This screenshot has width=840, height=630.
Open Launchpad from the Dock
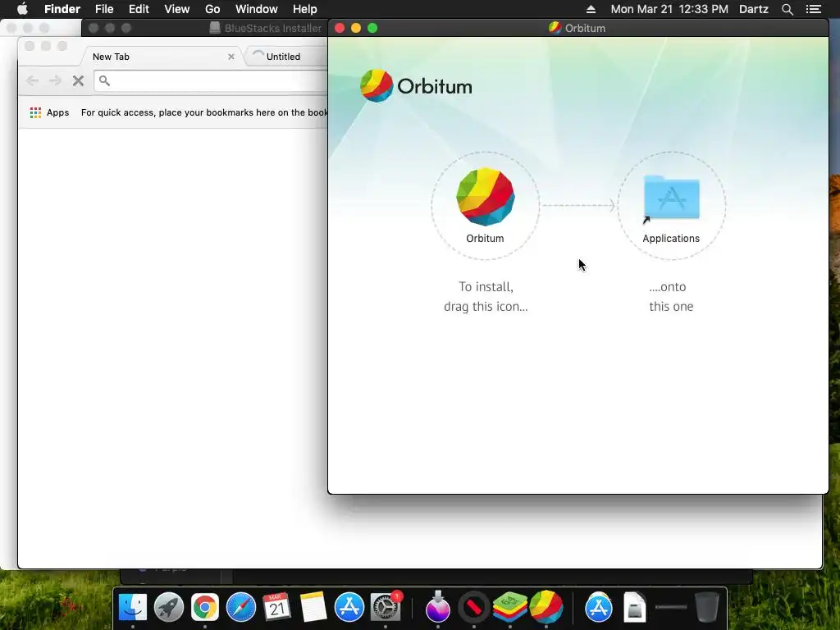click(169, 608)
